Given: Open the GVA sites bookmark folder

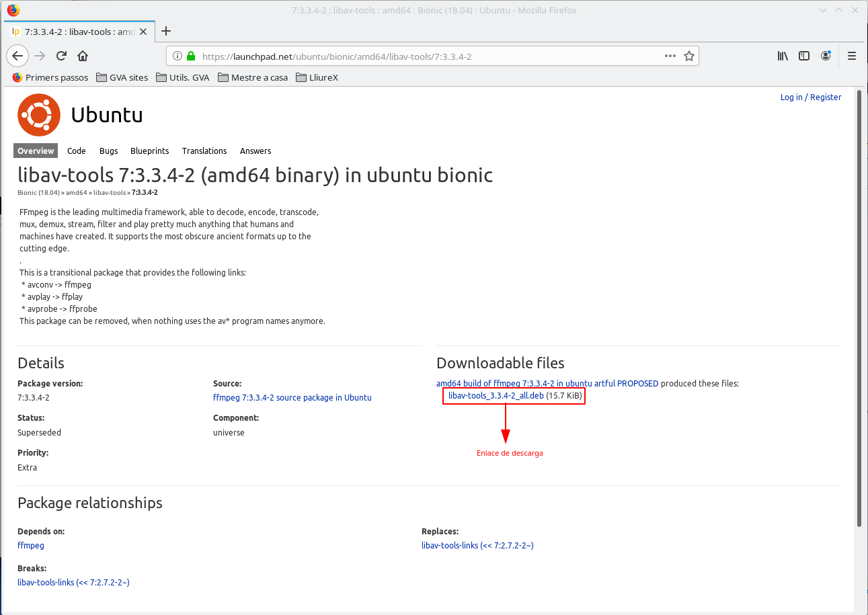Looking at the screenshot, I should coord(122,77).
